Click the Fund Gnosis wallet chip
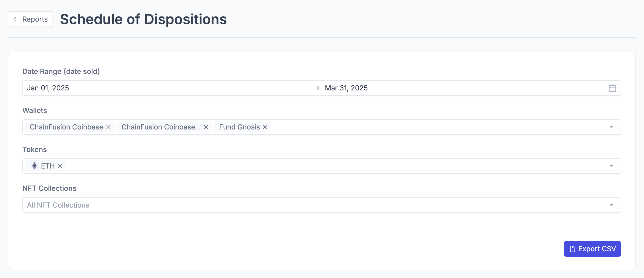This screenshot has height=278, width=644. 239,127
